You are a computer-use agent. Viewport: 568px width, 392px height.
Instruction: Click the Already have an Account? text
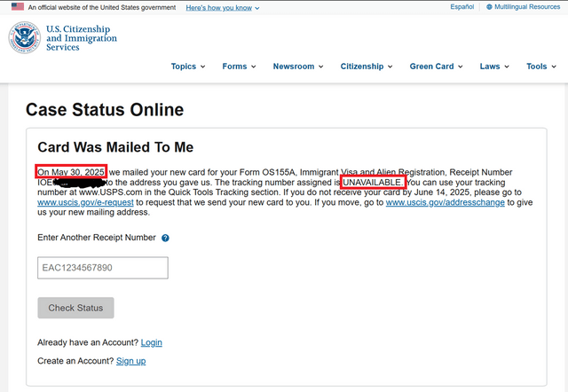88,342
